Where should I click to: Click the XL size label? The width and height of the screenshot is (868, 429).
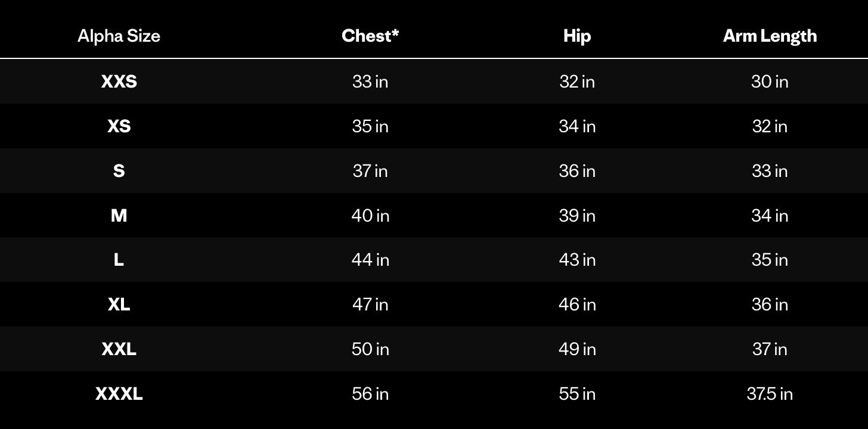119,304
